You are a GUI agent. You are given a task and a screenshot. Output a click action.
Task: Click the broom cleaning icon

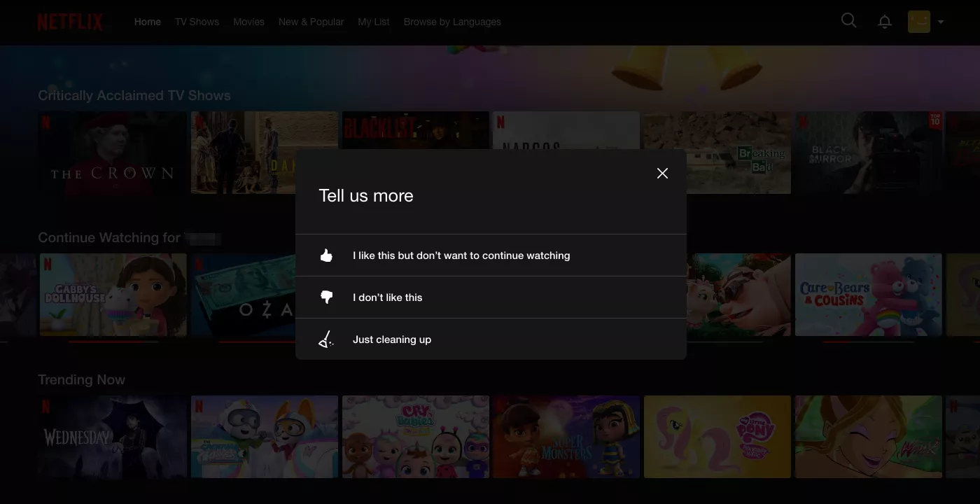326,339
